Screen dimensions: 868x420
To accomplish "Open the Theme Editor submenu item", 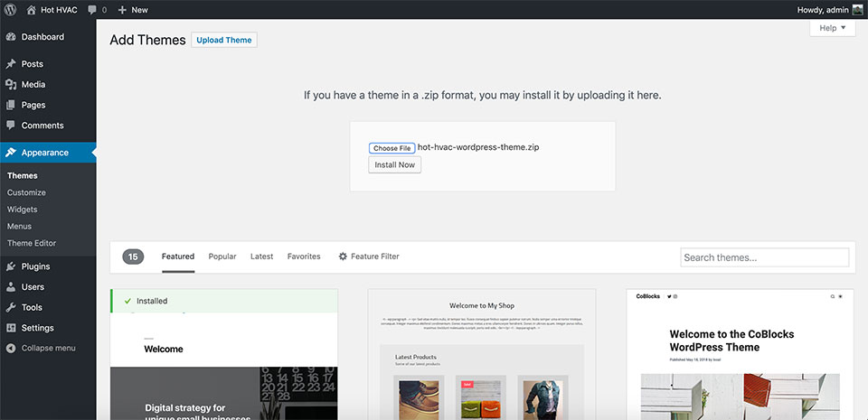I will click(32, 243).
